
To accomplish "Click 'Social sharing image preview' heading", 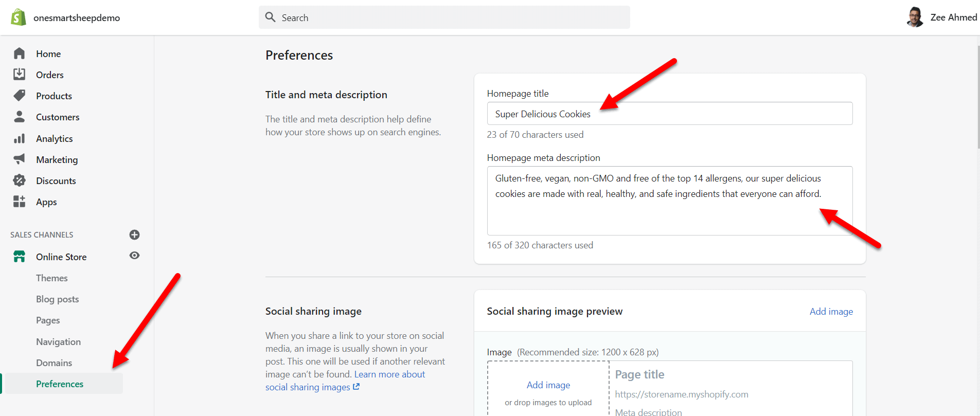I will click(x=555, y=311).
